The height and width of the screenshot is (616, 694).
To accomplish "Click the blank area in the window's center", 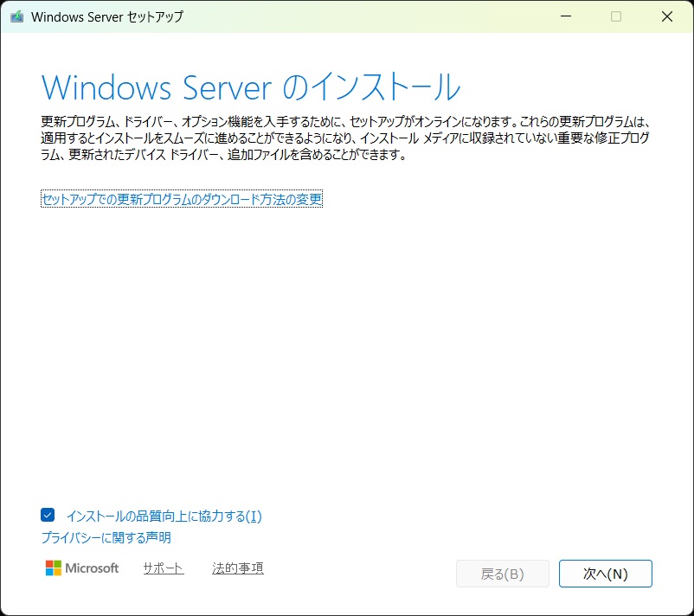I will (346, 346).
